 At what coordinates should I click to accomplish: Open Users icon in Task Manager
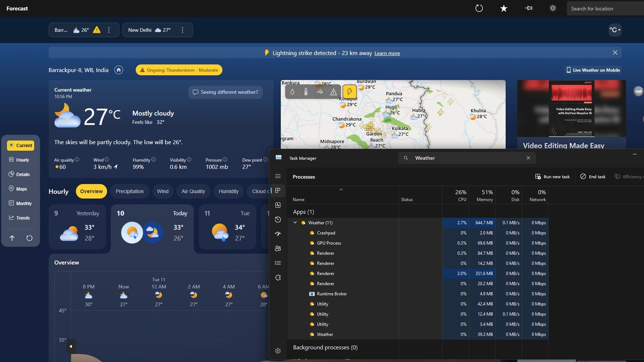click(x=278, y=248)
